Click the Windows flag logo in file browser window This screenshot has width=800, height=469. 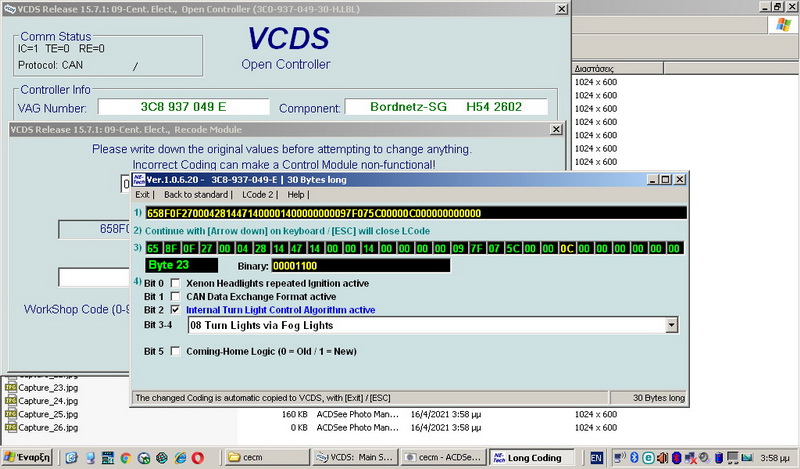(783, 24)
